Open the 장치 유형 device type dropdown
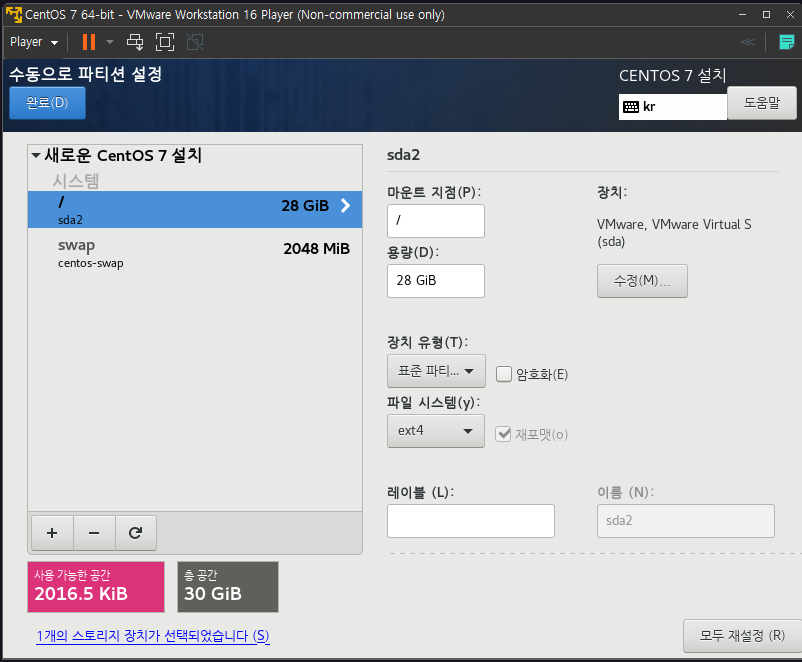Viewport: 802px width, 662px height. [x=436, y=371]
